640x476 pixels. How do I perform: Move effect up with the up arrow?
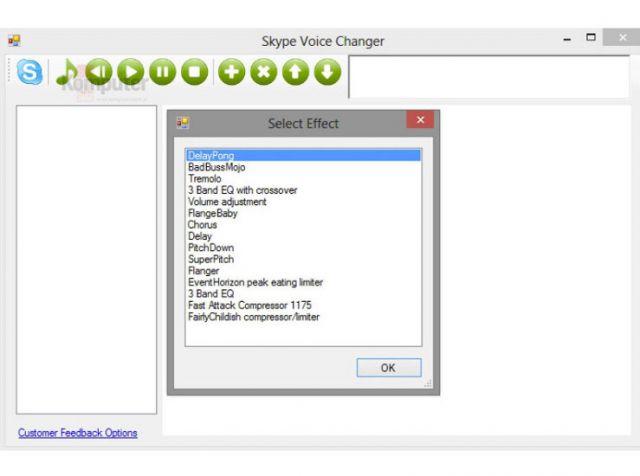296,72
